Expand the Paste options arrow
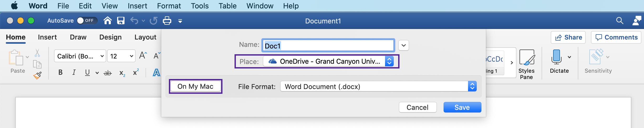The height and width of the screenshot is (128, 644). [x=27, y=57]
